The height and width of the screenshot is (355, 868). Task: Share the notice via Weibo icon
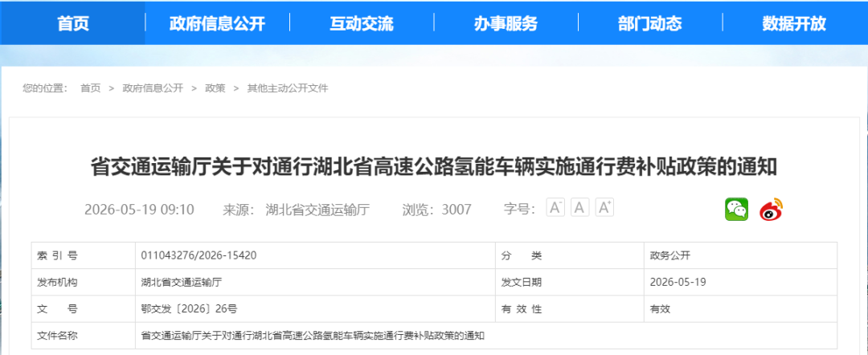point(772,209)
